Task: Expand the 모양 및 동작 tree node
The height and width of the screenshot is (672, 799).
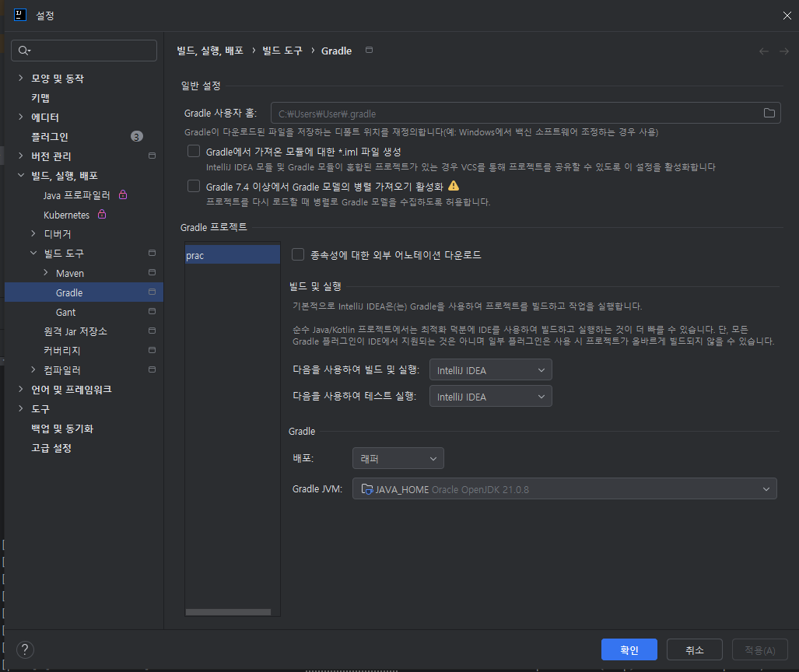Action: (x=21, y=78)
